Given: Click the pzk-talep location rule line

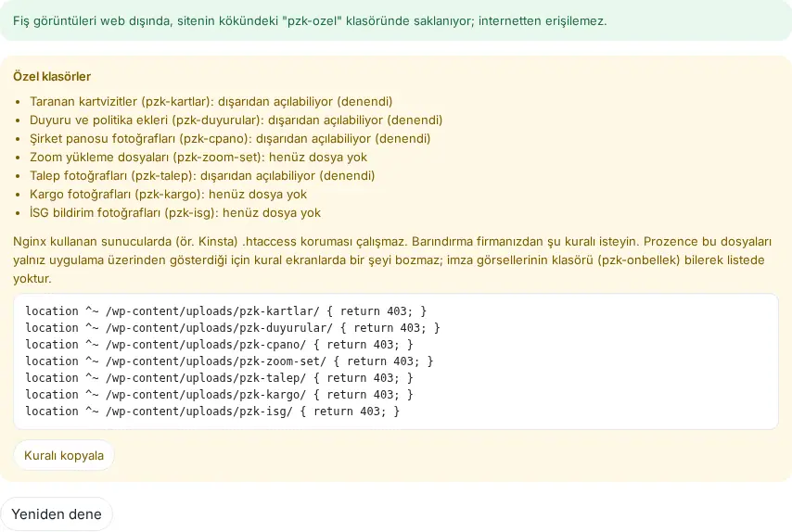Looking at the screenshot, I should pos(219,377).
